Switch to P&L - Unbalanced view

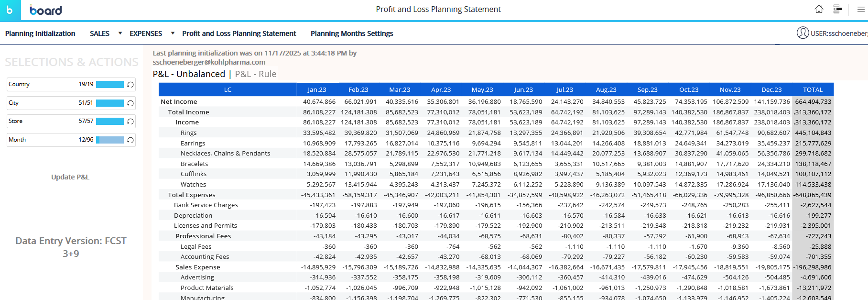[x=189, y=74]
